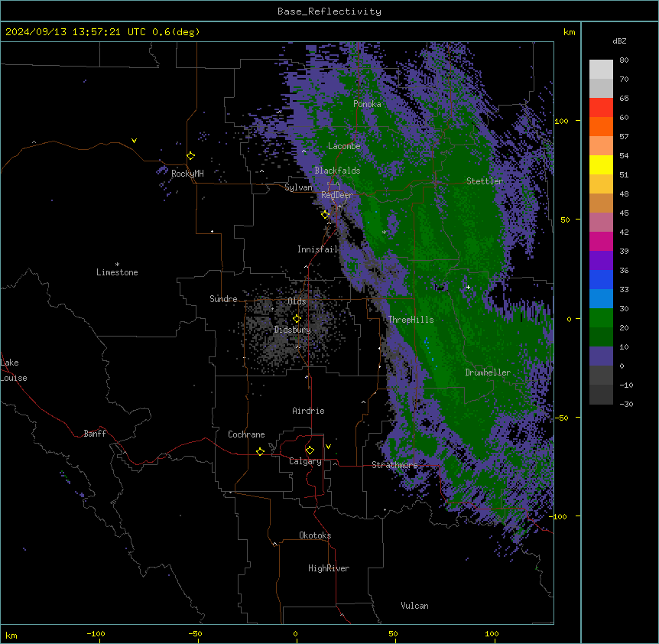Select the Calgary city label
This screenshot has height=644, width=659.
pyautogui.click(x=306, y=461)
